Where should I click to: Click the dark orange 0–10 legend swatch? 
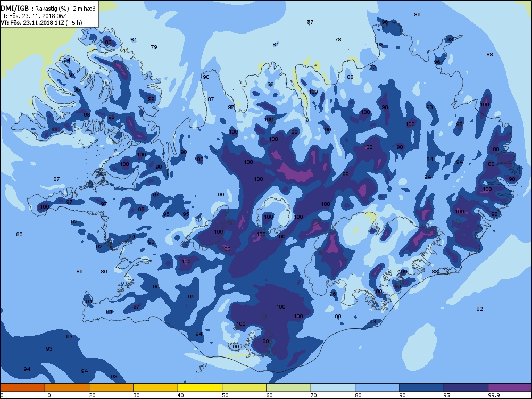coord(22,387)
